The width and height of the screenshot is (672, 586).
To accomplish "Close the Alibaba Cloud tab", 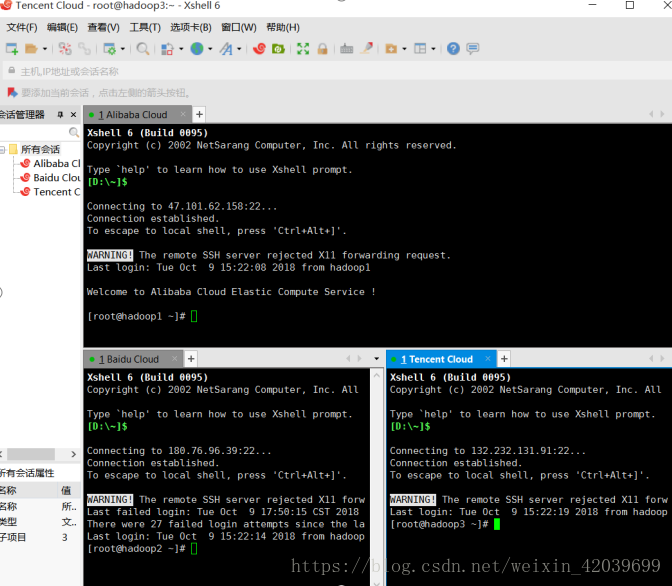I will [x=183, y=114].
